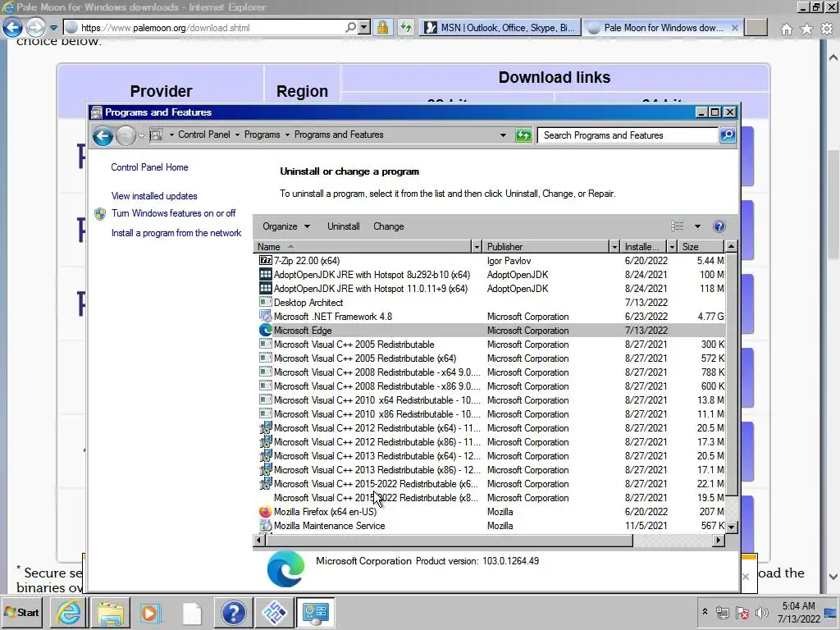
Task: Click the volume speaker tray icon
Action: click(x=760, y=613)
